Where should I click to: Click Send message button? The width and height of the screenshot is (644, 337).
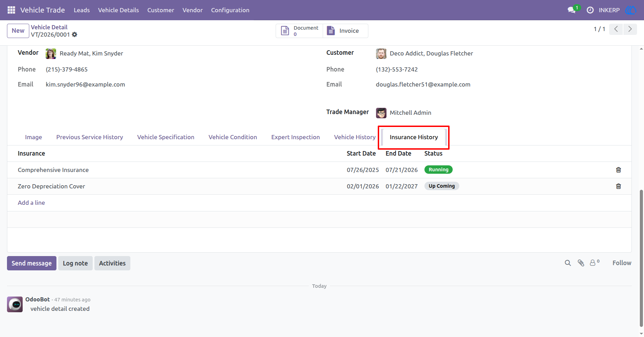[x=32, y=263]
